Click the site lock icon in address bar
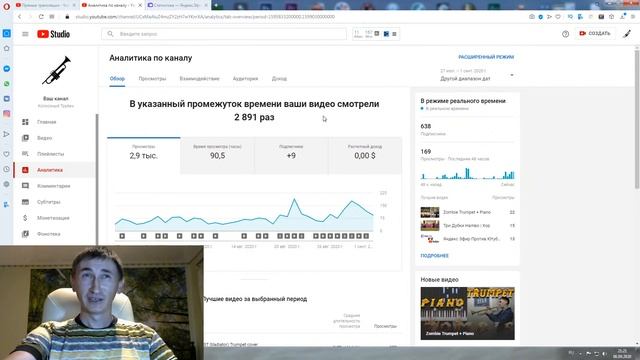 point(67,17)
